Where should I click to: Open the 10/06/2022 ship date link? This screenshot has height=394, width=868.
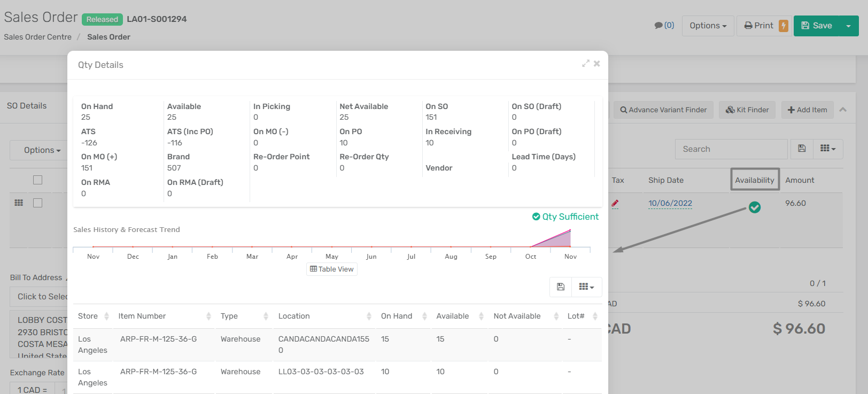[x=670, y=203]
